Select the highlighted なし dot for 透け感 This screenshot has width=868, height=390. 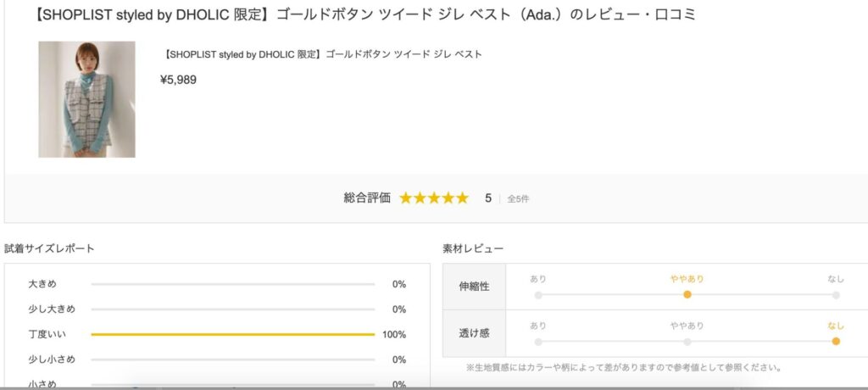836,342
